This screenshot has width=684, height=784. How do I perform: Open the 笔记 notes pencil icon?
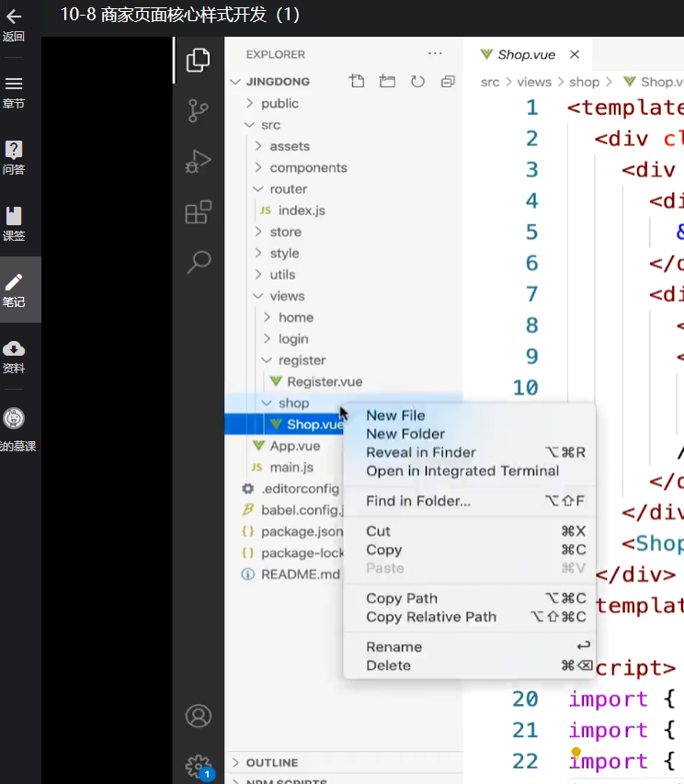[14, 282]
